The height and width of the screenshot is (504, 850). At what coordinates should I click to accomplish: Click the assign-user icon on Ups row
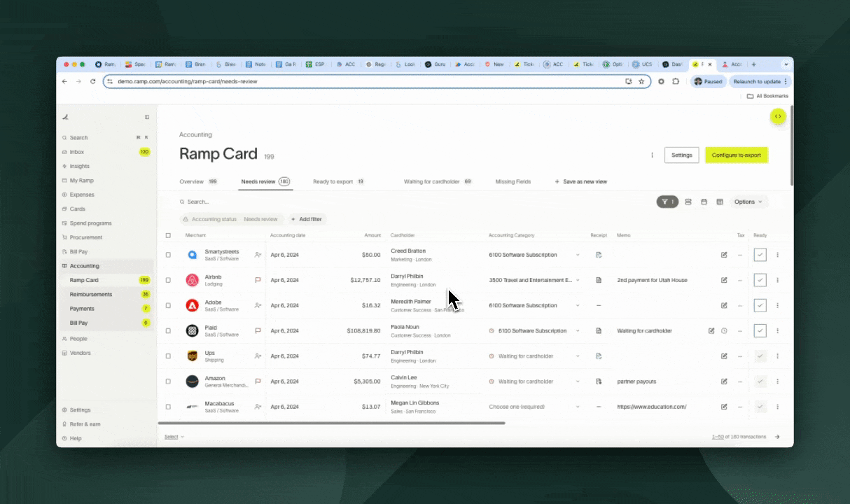258,356
